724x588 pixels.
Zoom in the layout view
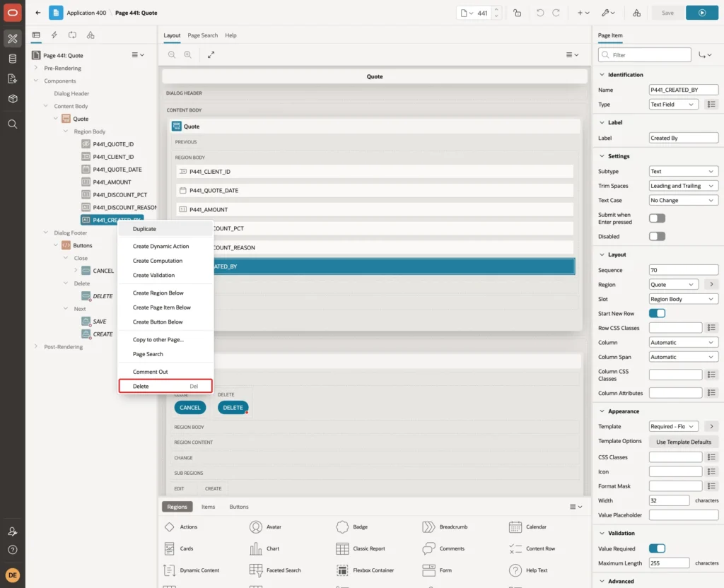[188, 54]
